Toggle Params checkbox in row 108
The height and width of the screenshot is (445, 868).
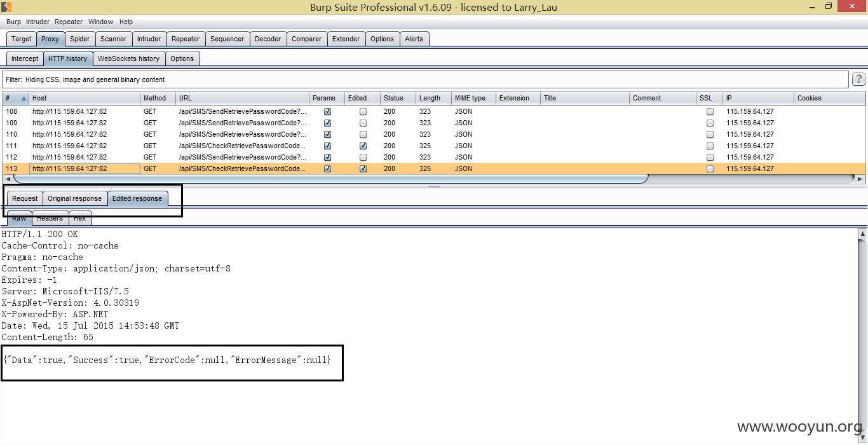pos(327,111)
